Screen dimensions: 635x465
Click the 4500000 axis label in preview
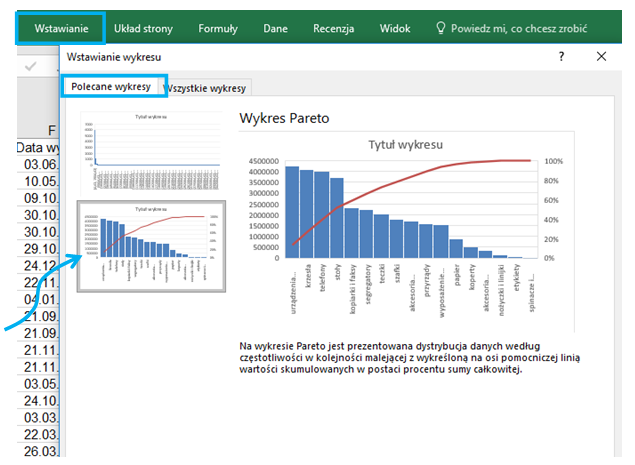click(264, 161)
